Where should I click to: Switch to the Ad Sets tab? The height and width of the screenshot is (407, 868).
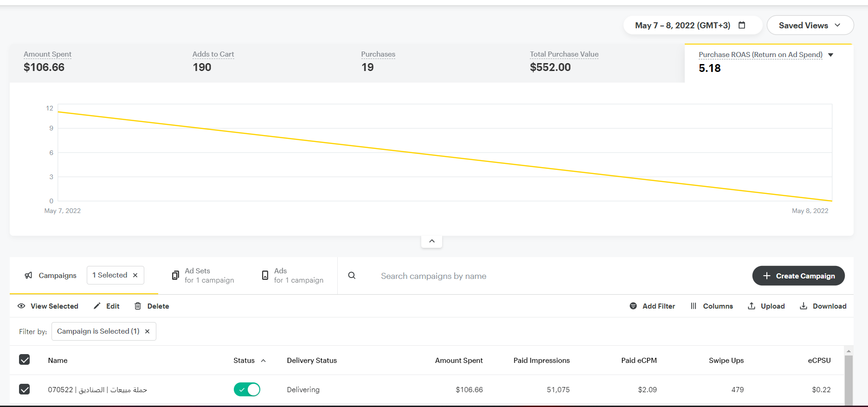point(203,275)
